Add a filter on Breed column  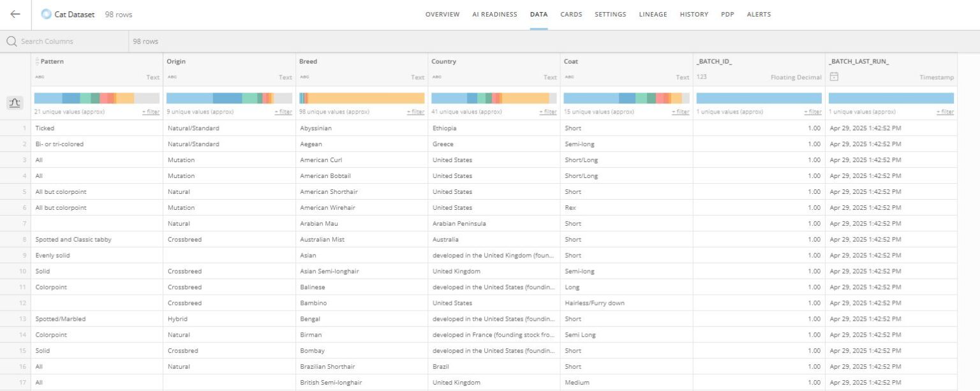(x=415, y=112)
